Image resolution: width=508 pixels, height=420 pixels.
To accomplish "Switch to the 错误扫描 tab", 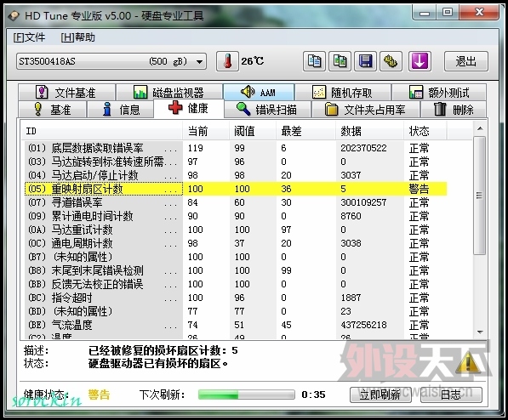I will pos(267,110).
